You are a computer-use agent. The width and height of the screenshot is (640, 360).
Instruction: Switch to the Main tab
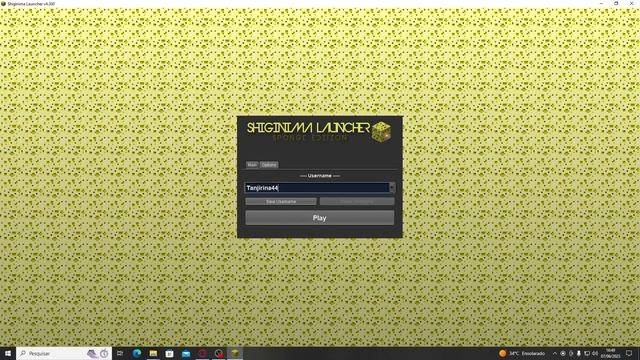coord(252,164)
